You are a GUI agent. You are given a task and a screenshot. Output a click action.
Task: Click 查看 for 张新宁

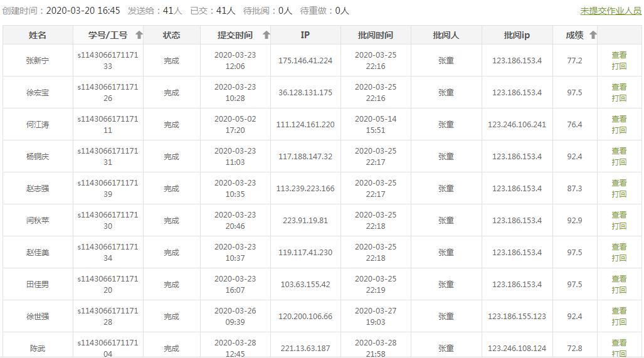pyautogui.click(x=619, y=55)
